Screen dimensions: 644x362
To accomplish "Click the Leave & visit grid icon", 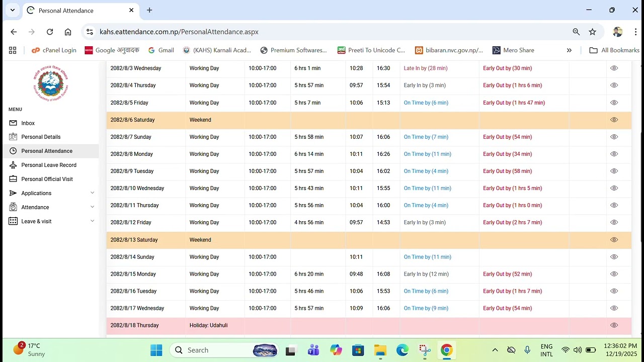I will [13, 221].
